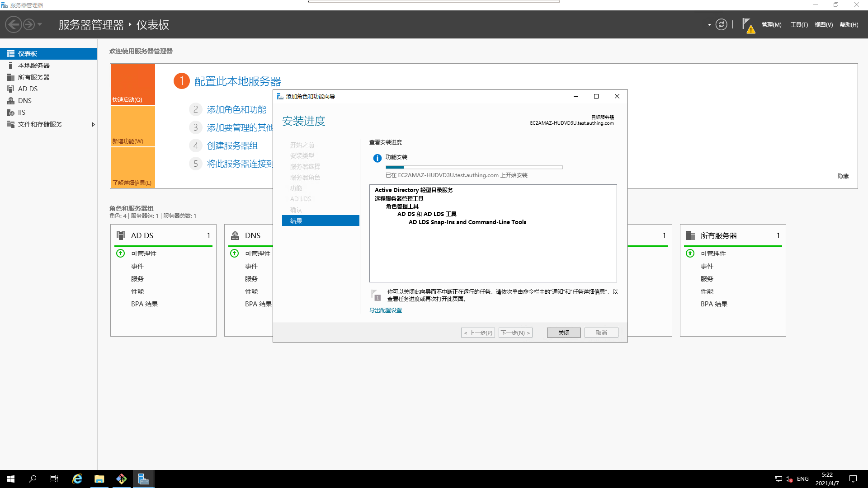The width and height of the screenshot is (868, 488).
Task: Click the refresh icon in the header
Action: pyautogui.click(x=722, y=24)
